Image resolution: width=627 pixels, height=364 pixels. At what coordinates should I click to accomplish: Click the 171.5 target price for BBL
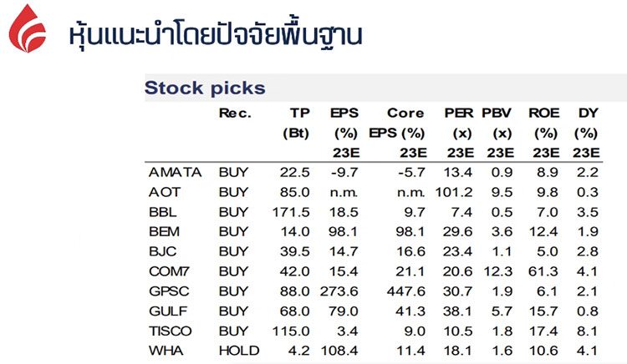pyautogui.click(x=292, y=212)
